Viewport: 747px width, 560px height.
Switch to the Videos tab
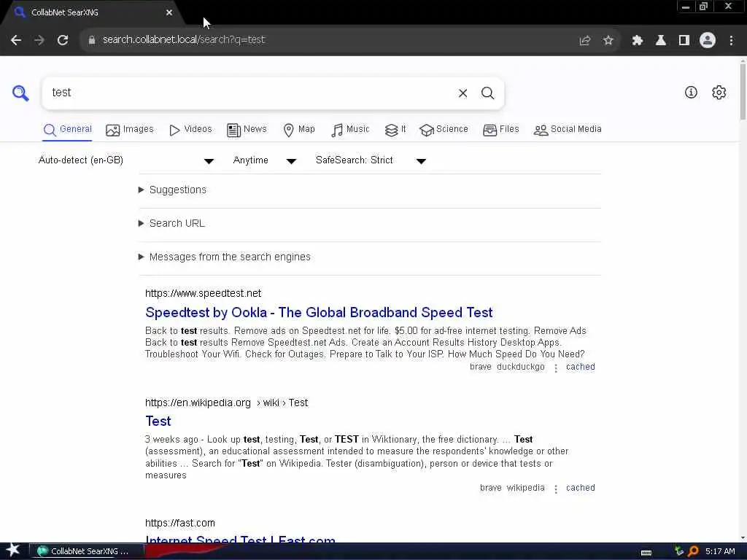[190, 130]
